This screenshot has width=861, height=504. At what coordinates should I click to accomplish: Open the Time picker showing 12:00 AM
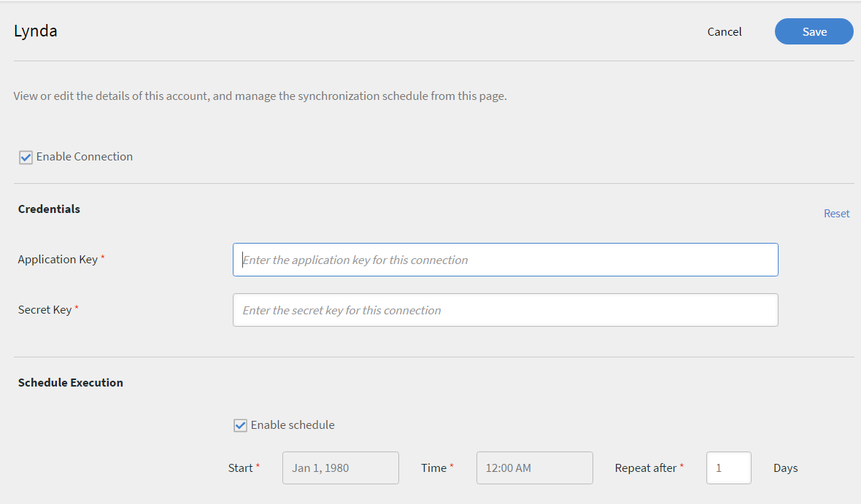(534, 468)
